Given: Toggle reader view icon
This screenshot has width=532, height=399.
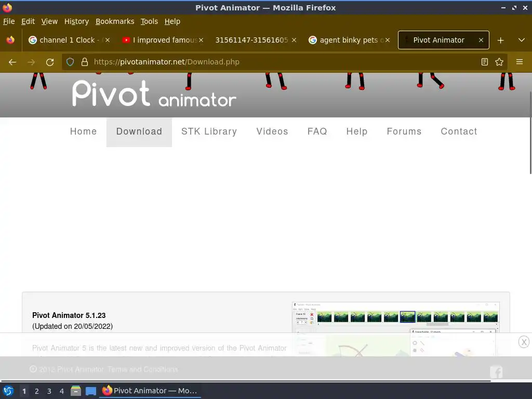Looking at the screenshot, I should click(x=485, y=62).
